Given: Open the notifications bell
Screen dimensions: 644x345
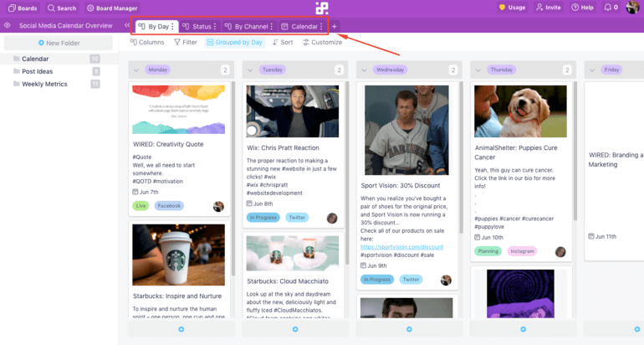Looking at the screenshot, I should pyautogui.click(x=611, y=8).
